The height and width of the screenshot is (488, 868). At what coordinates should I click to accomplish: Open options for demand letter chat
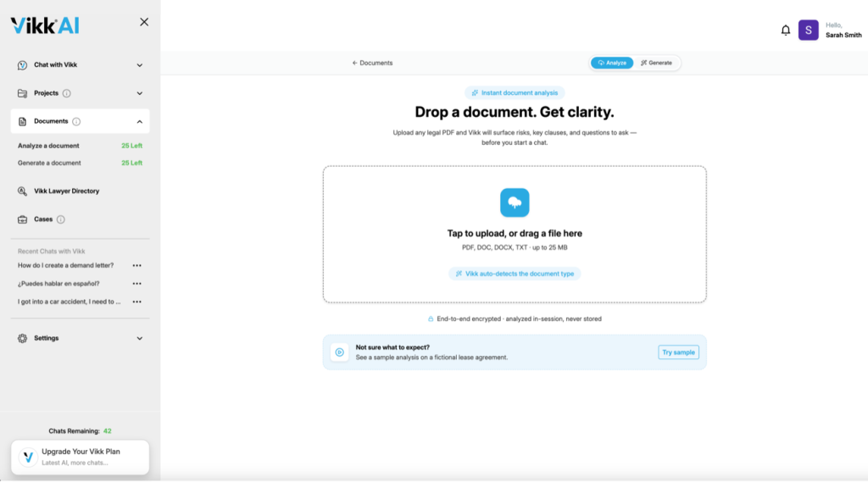136,265
